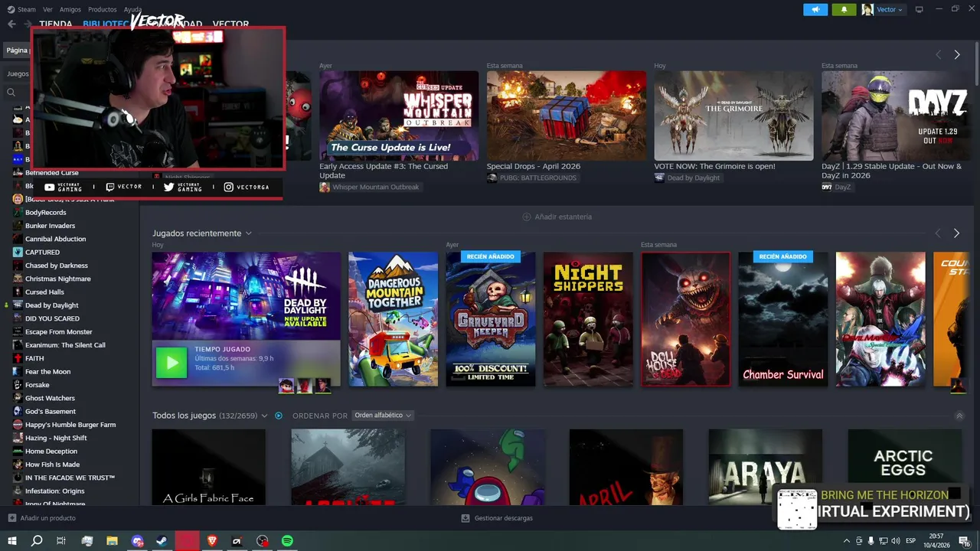Select CAPTURED in the game list

coord(42,252)
